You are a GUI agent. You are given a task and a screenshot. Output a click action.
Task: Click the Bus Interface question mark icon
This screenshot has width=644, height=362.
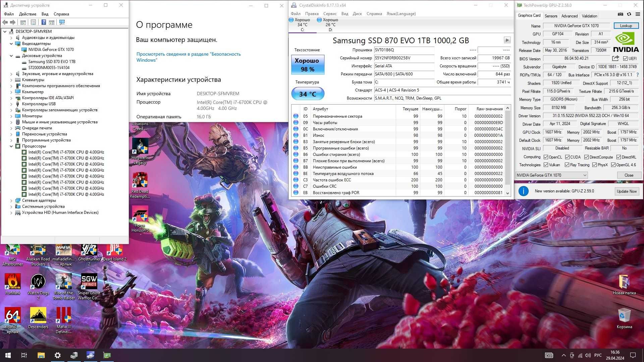(x=638, y=75)
